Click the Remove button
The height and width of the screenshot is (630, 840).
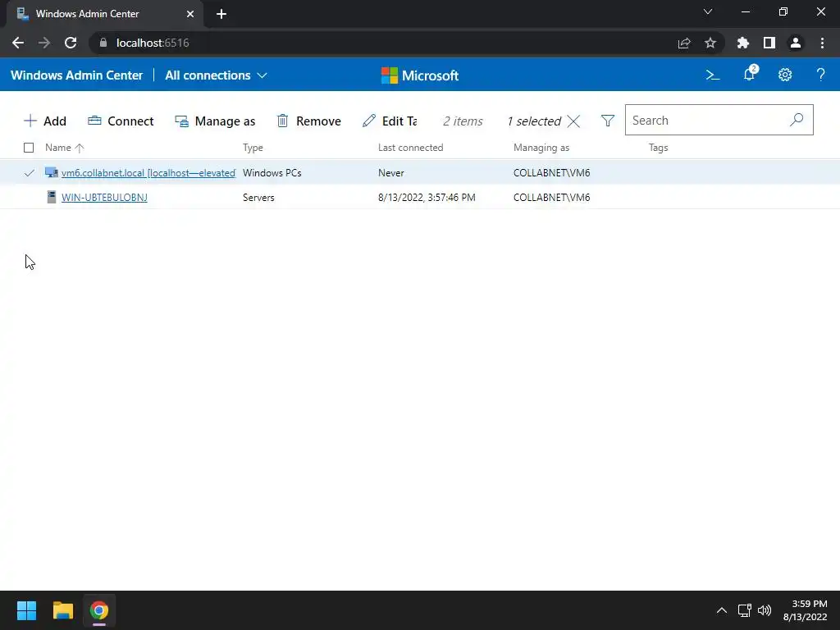point(308,121)
